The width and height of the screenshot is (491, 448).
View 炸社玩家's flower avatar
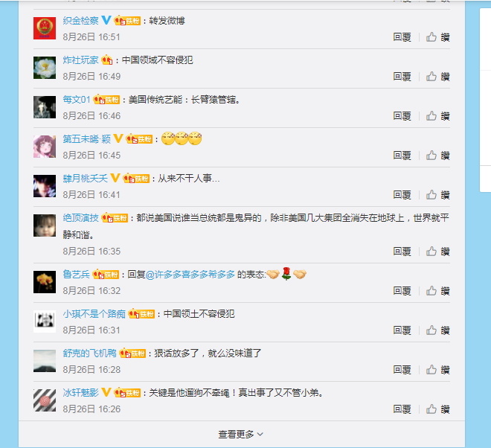(45, 68)
